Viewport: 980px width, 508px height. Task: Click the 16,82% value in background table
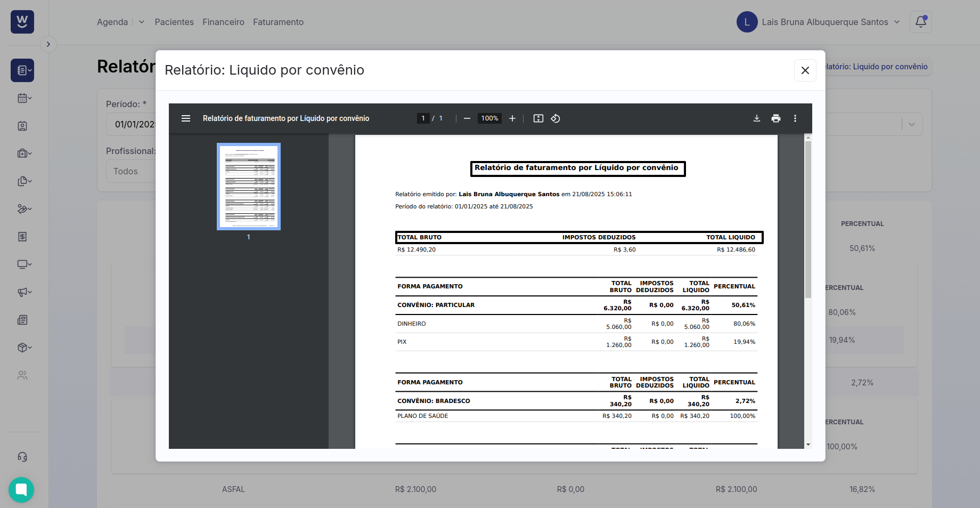(862, 489)
